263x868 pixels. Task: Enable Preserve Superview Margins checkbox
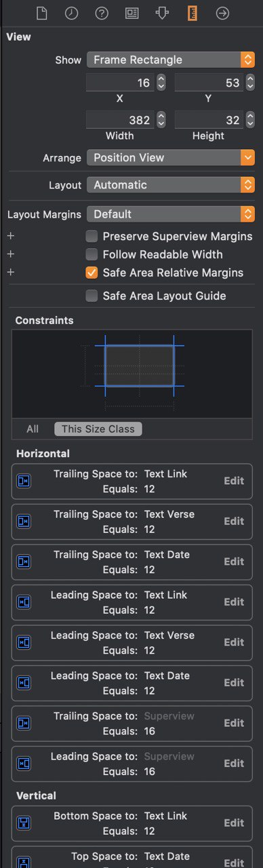click(x=92, y=237)
